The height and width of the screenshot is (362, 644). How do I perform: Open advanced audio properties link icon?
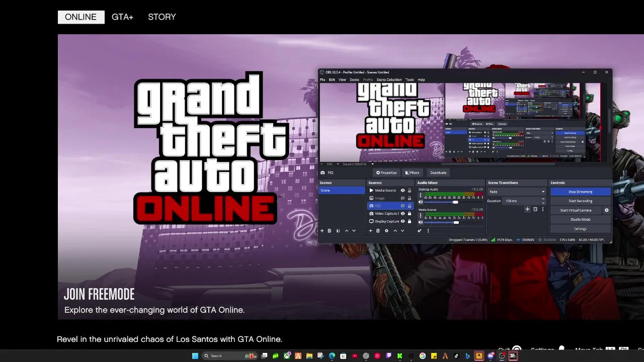(420, 231)
